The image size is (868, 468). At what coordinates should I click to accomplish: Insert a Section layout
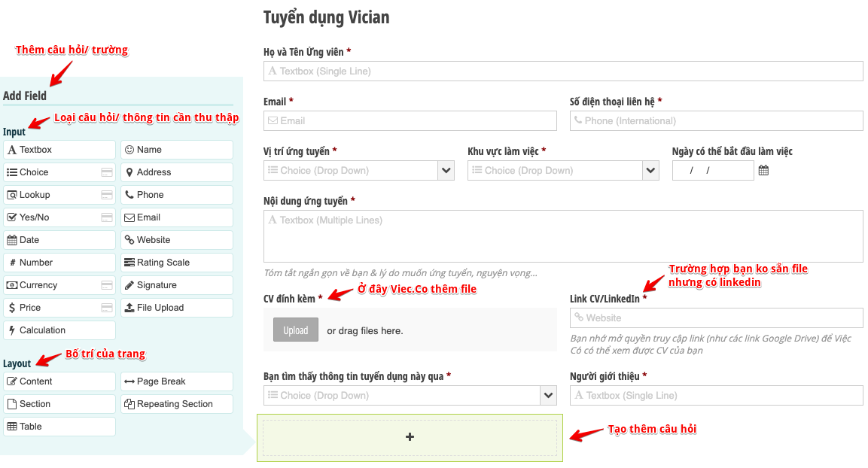tap(59, 404)
